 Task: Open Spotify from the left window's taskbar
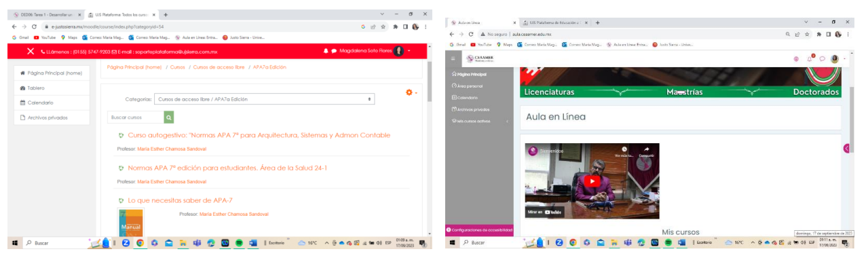point(239,242)
